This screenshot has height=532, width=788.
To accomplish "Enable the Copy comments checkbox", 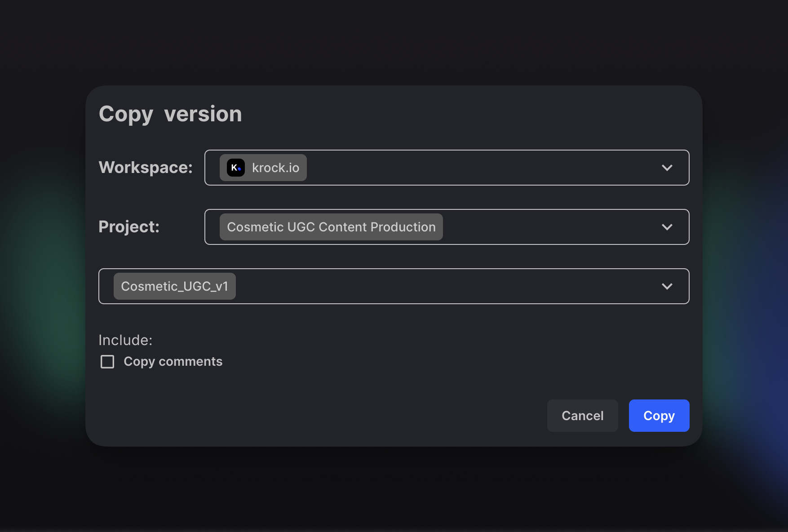I will pyautogui.click(x=107, y=362).
